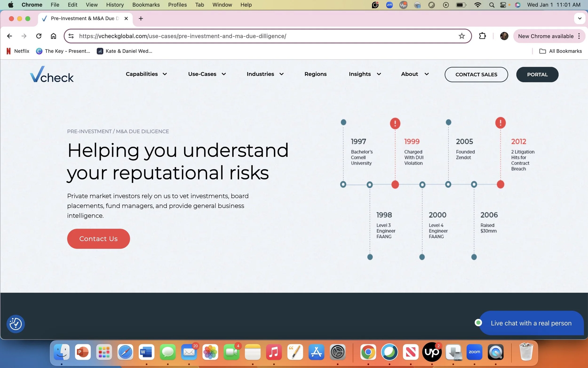The image size is (588, 368).
Task: Start Live chat with a real person
Action: [531, 323]
